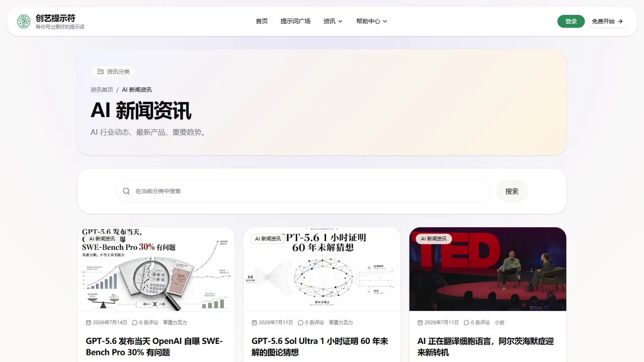Click the AI 行业动态、最新产品、重要趋势 subtitle
Viewport: 644px width, 362px height.
[148, 132]
